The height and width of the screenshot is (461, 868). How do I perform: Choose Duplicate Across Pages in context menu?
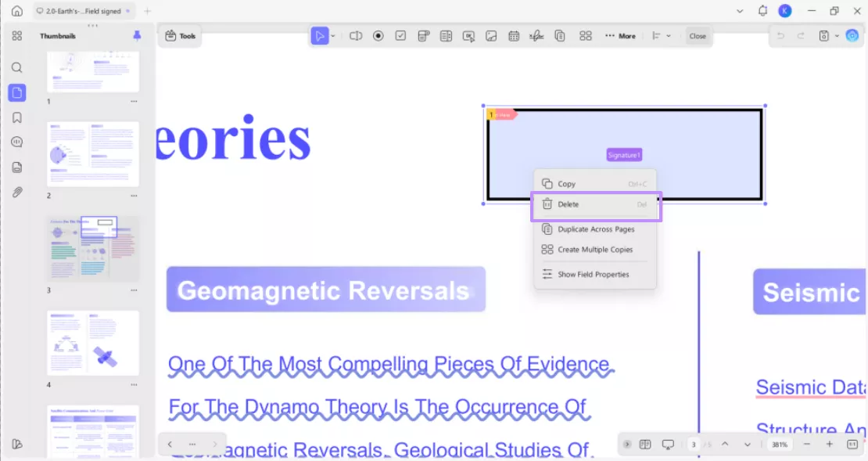point(595,229)
